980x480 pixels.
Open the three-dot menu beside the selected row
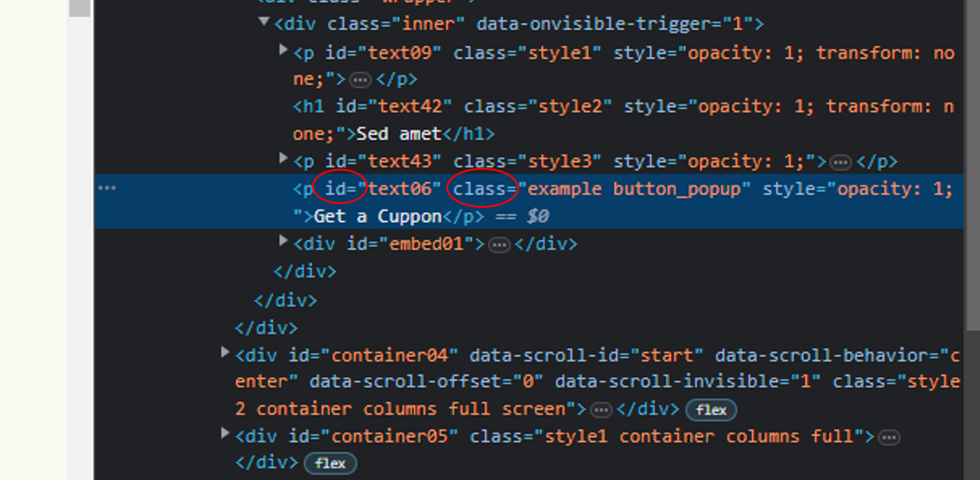(x=108, y=188)
